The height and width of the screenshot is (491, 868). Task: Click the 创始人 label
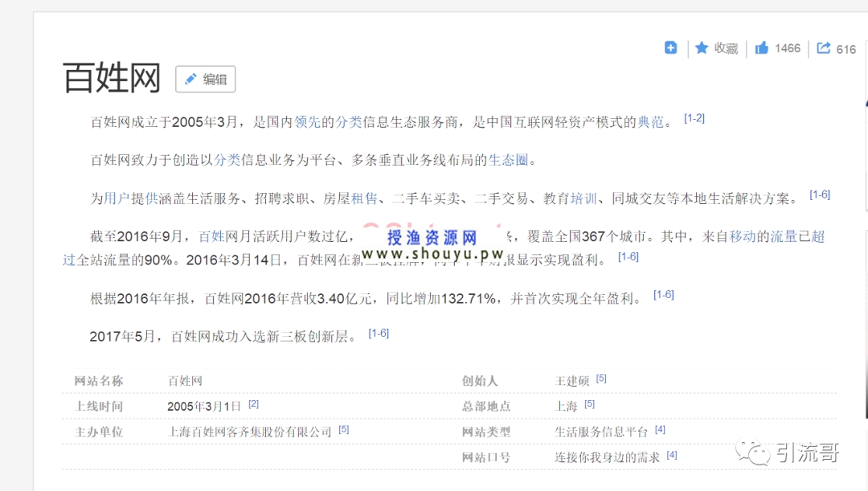click(x=480, y=381)
